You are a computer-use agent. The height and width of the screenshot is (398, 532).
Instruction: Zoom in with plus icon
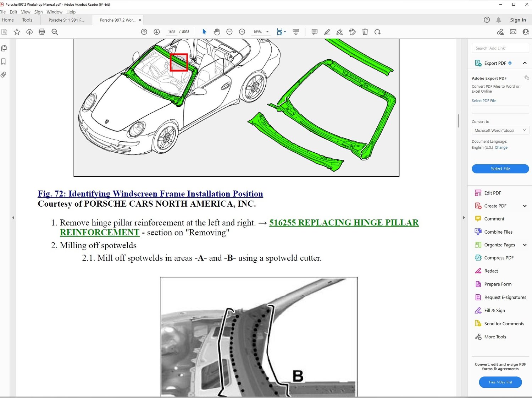pos(242,32)
